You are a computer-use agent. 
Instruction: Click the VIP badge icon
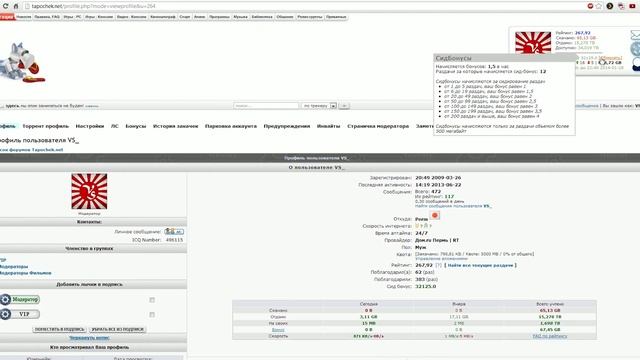click(20, 314)
